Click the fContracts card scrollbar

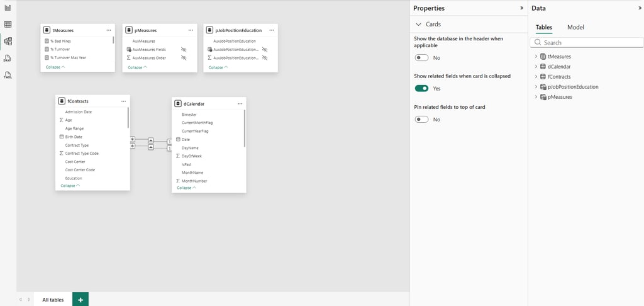[128, 117]
